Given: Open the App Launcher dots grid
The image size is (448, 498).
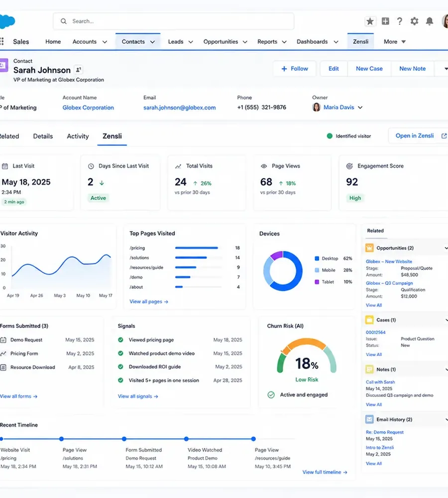Looking at the screenshot, I should click(x=2, y=41).
